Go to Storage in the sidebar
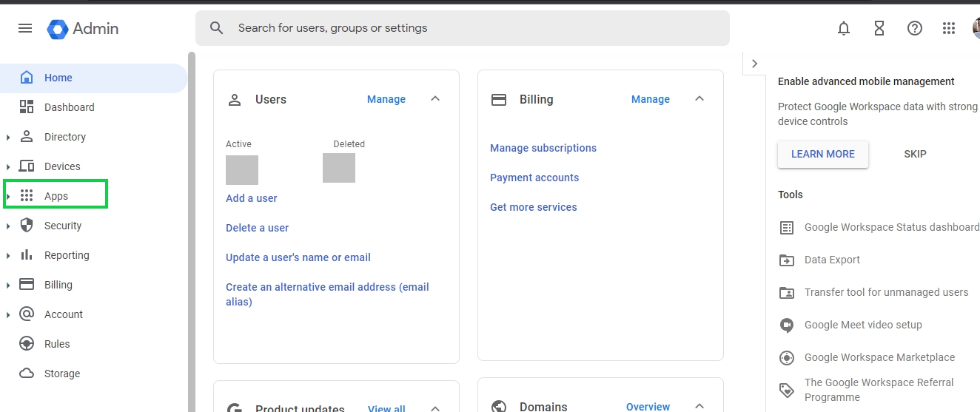980x412 pixels. click(x=61, y=374)
